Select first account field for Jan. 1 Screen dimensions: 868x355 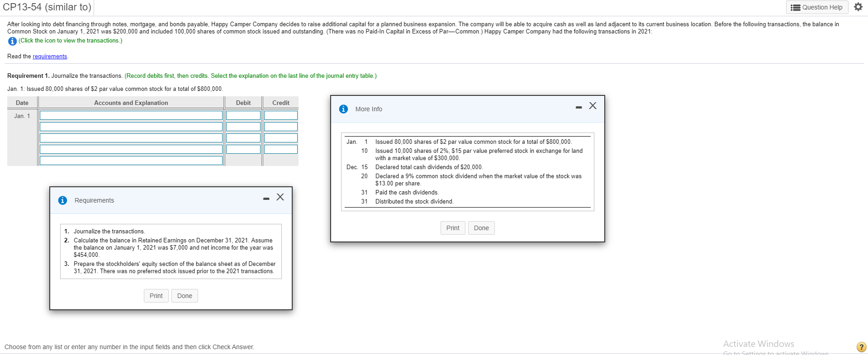coord(131,115)
